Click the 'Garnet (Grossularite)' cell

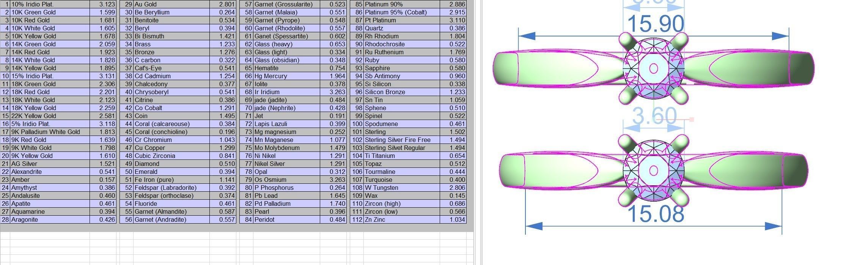tap(287, 4)
